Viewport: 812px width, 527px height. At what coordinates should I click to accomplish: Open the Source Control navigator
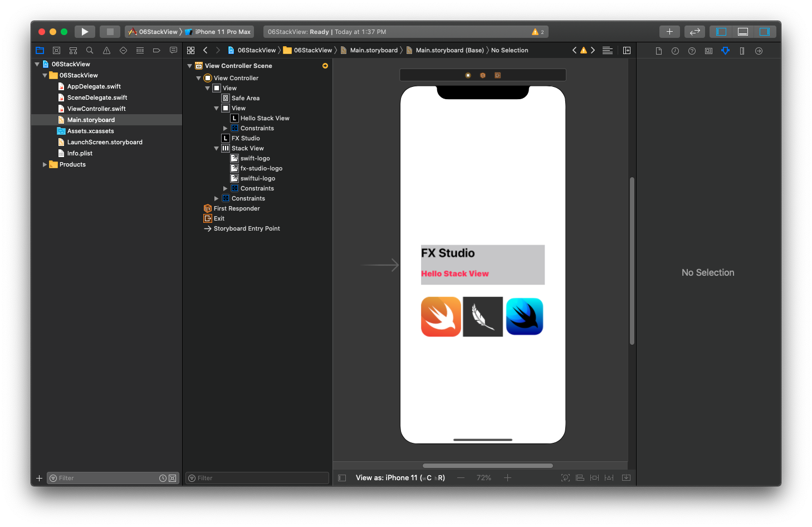point(56,50)
